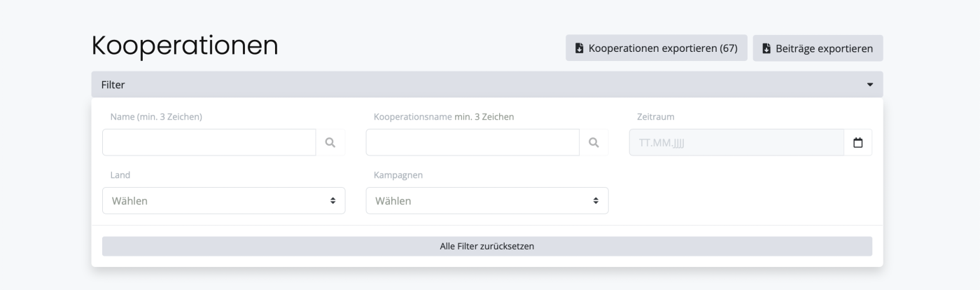Focus the Name (min. 3 Zeichen) text field

(209, 142)
